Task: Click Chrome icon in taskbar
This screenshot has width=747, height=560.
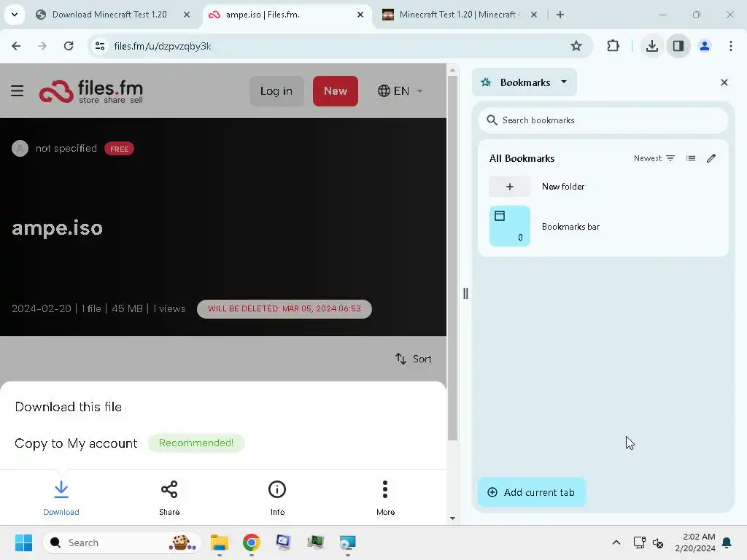Action: click(252, 542)
